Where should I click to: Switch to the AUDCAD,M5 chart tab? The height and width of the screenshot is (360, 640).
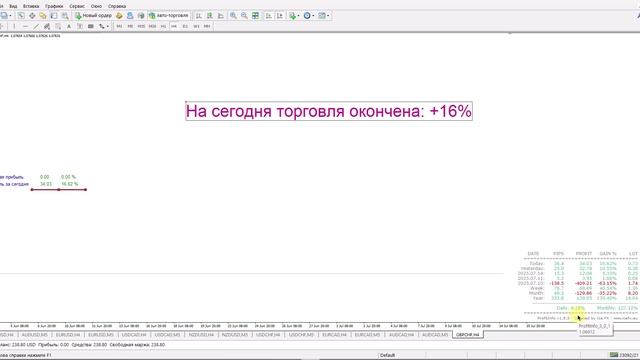point(435,335)
